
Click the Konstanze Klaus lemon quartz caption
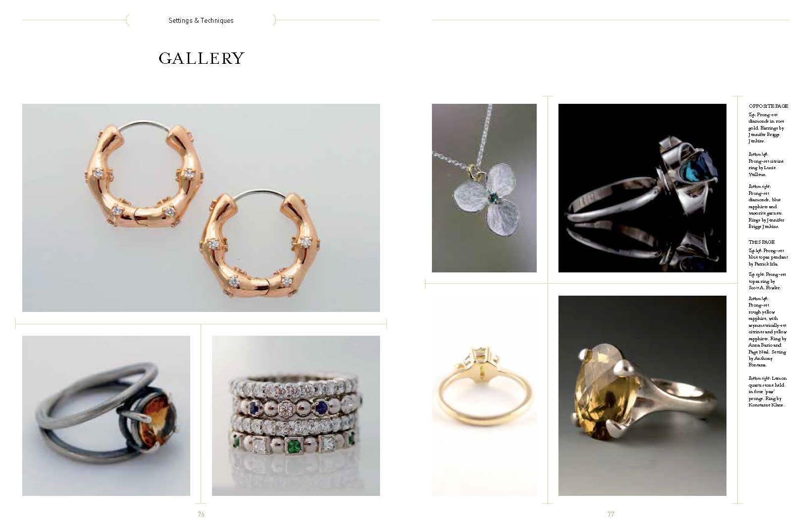point(767,392)
